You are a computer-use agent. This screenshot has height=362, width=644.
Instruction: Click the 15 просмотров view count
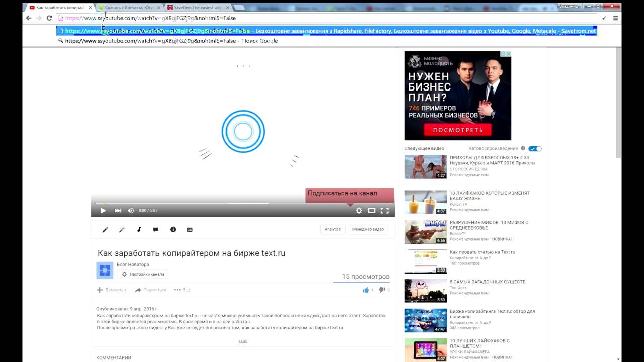366,276
